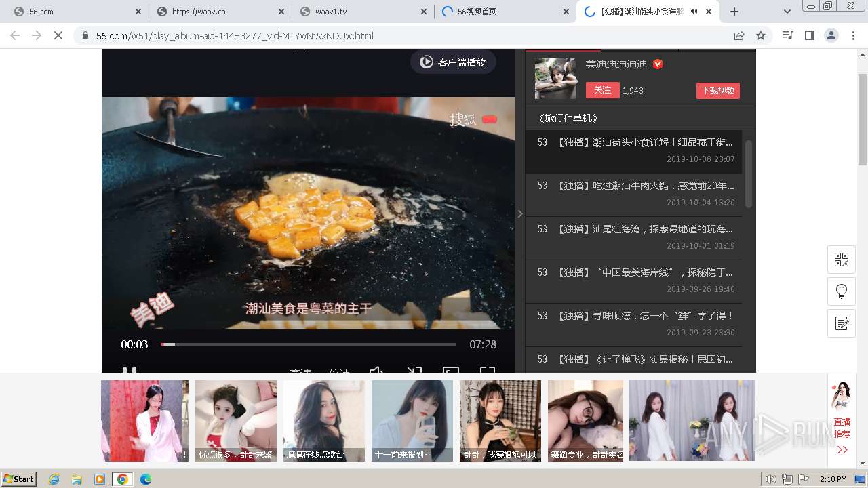Viewport: 868px width, 488px height.
Task: Open the 美迪迪迪迪迪 uploader profile link
Action: 616,64
